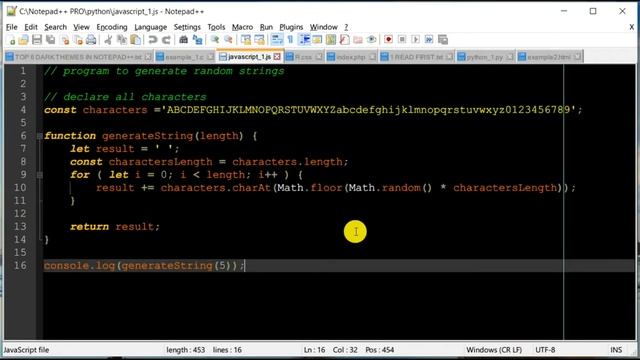Screen dimensions: 640x360
Task: Click the INS insert mode indicator
Action: pos(616,350)
